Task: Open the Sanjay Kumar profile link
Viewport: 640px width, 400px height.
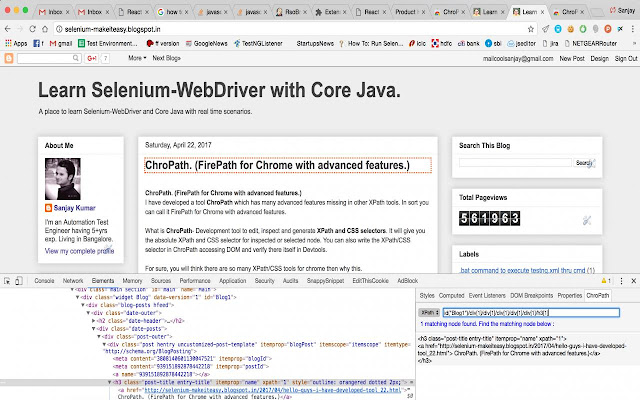Action: (x=74, y=208)
